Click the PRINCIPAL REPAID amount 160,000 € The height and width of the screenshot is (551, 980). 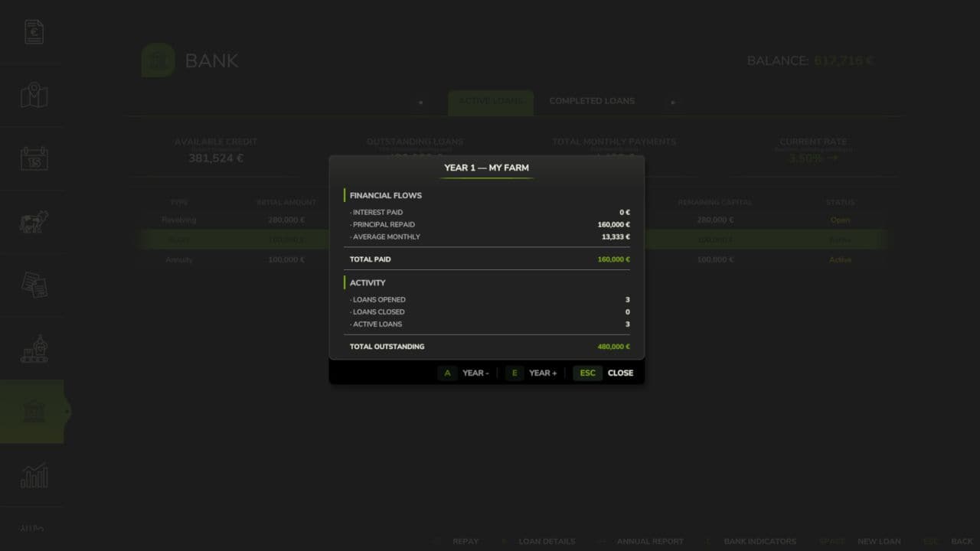click(x=613, y=225)
